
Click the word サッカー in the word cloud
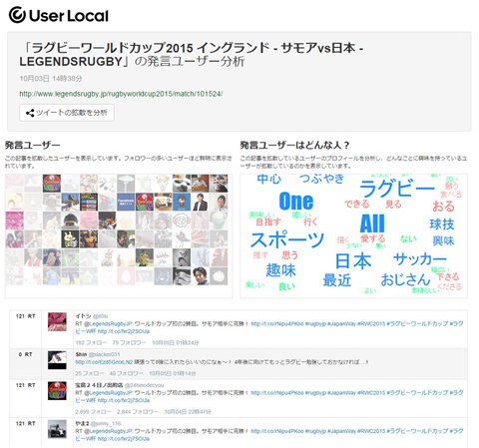[x=420, y=258]
